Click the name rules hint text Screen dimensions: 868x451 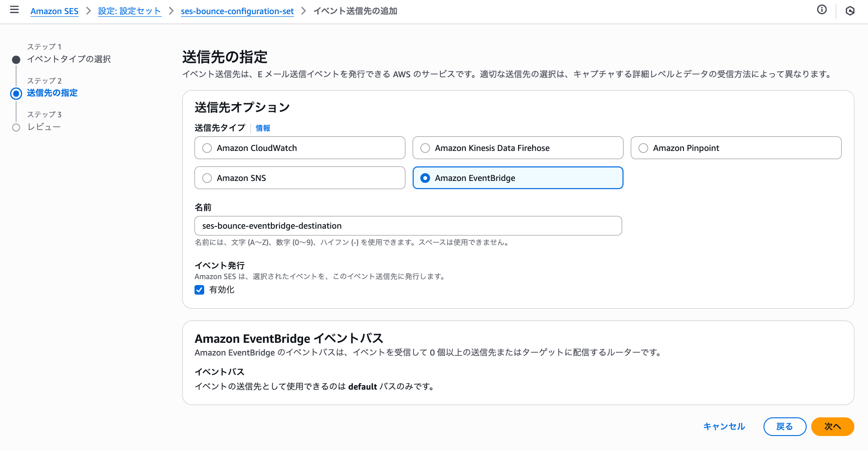tap(353, 242)
